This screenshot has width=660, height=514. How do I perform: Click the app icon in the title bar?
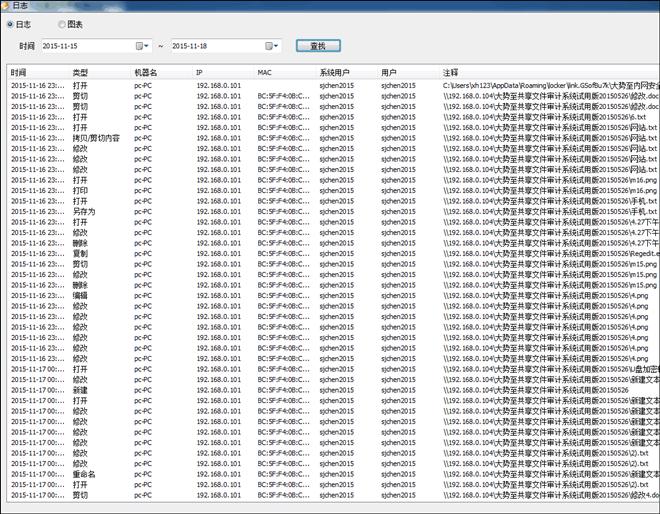pyautogui.click(x=8, y=6)
